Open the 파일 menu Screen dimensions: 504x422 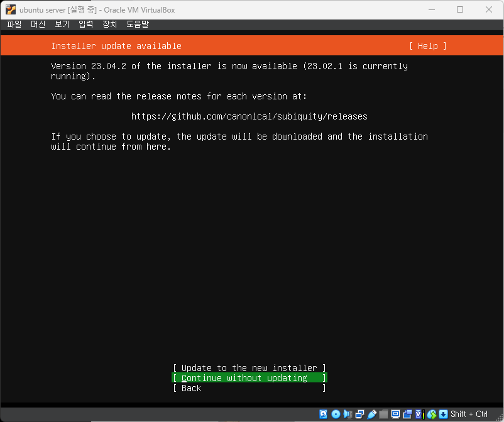coord(14,24)
